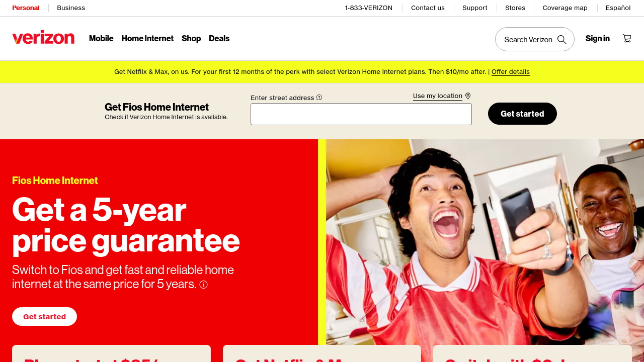Expand the Home Internet menu
Image resolution: width=644 pixels, height=362 pixels.
point(147,38)
